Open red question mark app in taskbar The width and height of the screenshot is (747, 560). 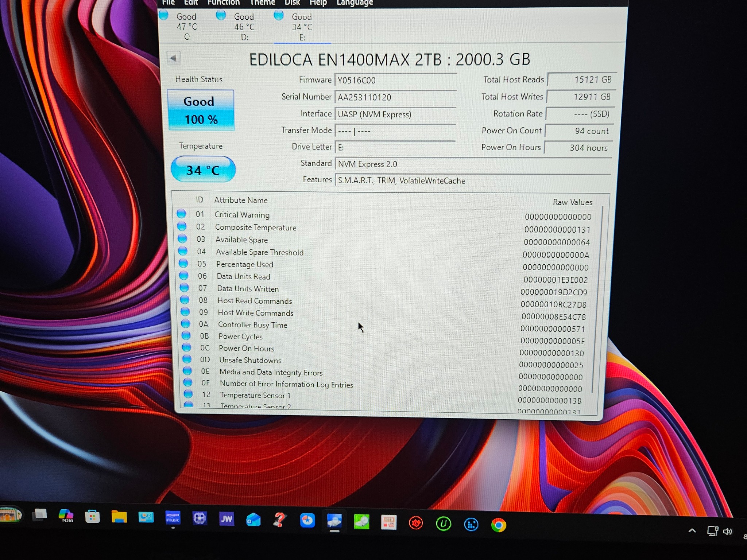coord(279,520)
